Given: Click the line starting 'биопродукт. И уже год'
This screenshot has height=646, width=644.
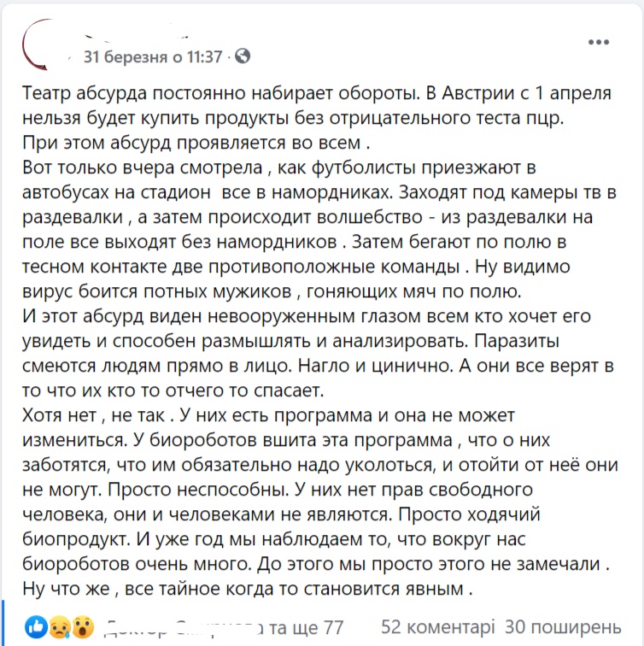Looking at the screenshot, I should pos(274,539).
